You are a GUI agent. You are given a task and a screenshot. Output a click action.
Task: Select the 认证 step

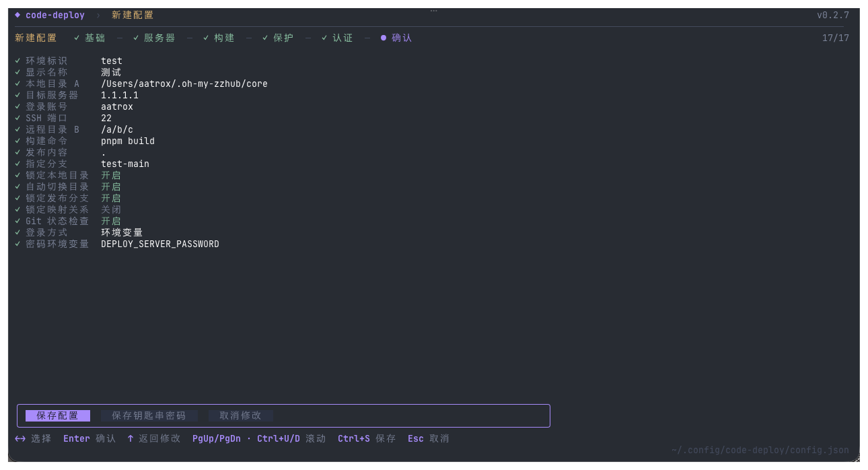click(342, 38)
